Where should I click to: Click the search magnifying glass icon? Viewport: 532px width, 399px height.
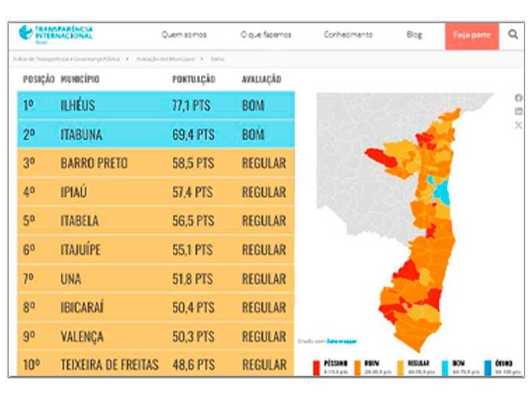(513, 35)
